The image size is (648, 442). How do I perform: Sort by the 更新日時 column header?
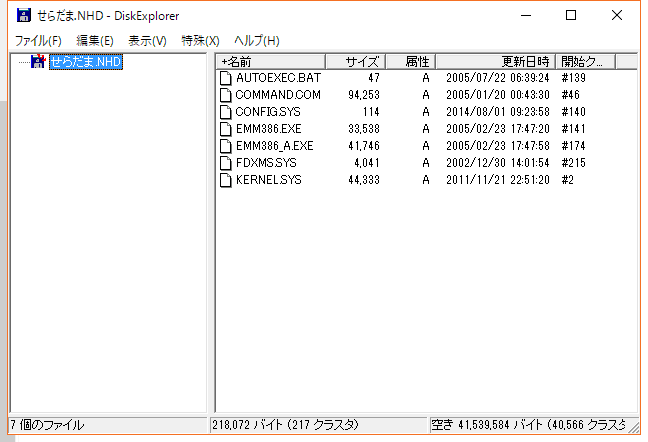496,62
